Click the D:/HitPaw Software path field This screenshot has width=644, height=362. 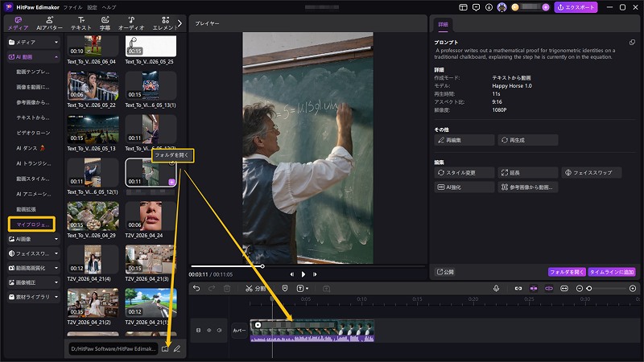(113, 349)
